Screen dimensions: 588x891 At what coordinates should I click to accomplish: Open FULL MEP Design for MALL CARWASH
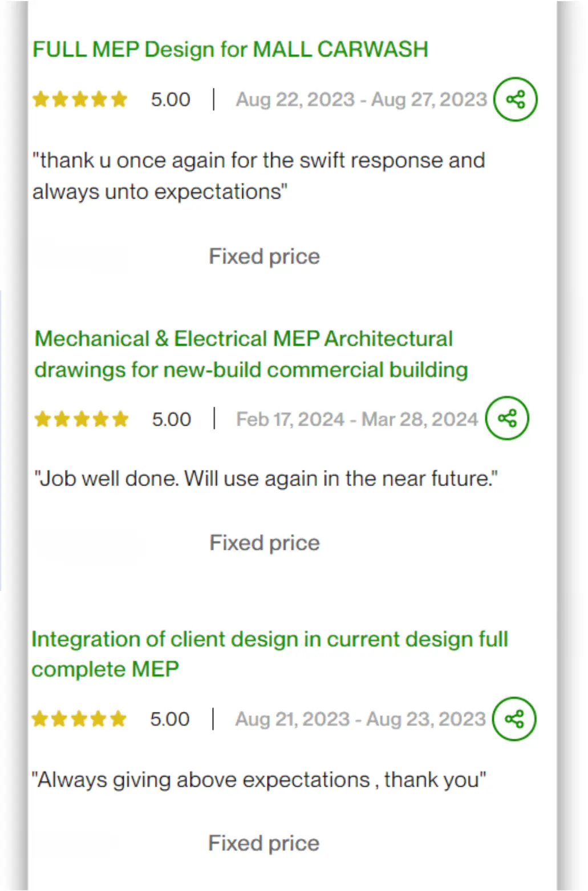[x=230, y=50]
